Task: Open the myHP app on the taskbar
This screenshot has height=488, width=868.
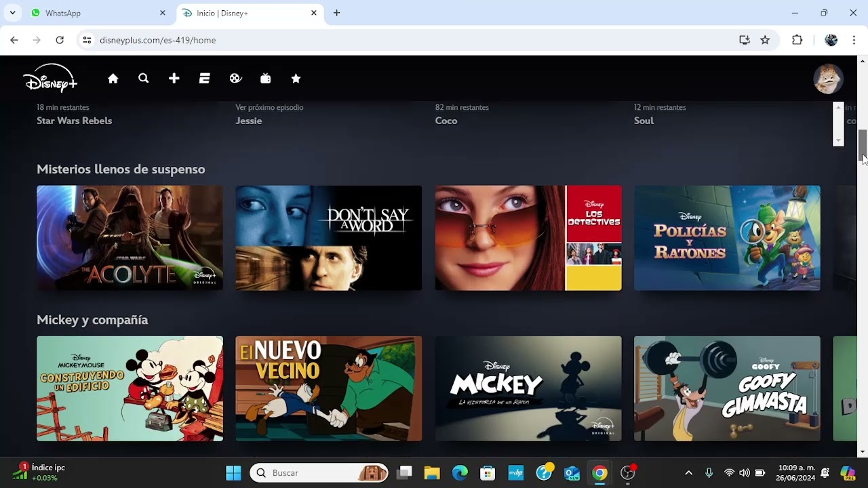Action: coord(516,472)
